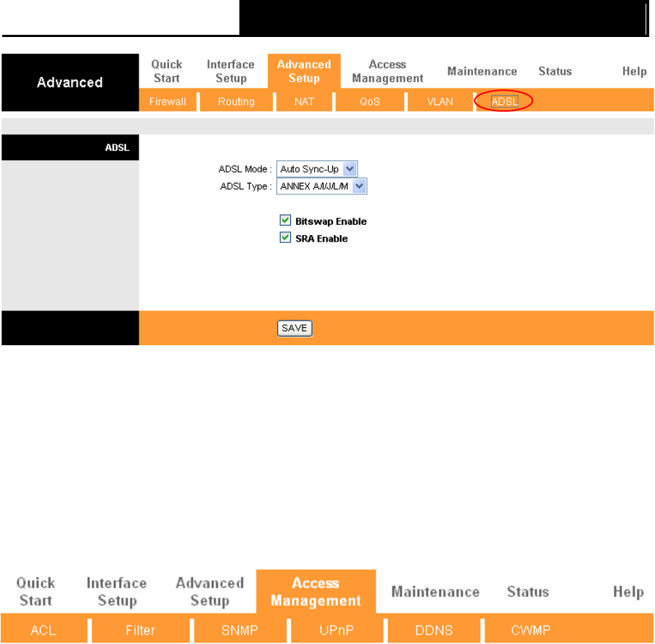Open Quick Start in upper navigation

(167, 71)
